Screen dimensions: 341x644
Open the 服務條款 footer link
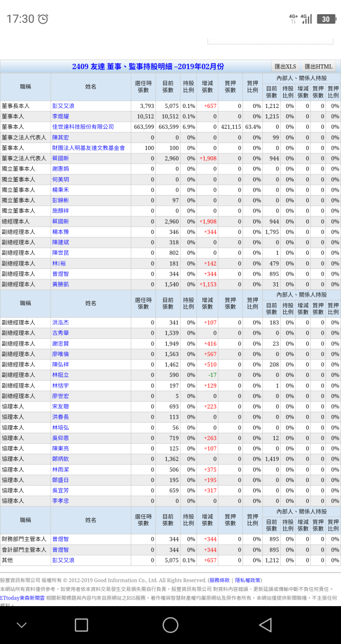tap(220, 580)
